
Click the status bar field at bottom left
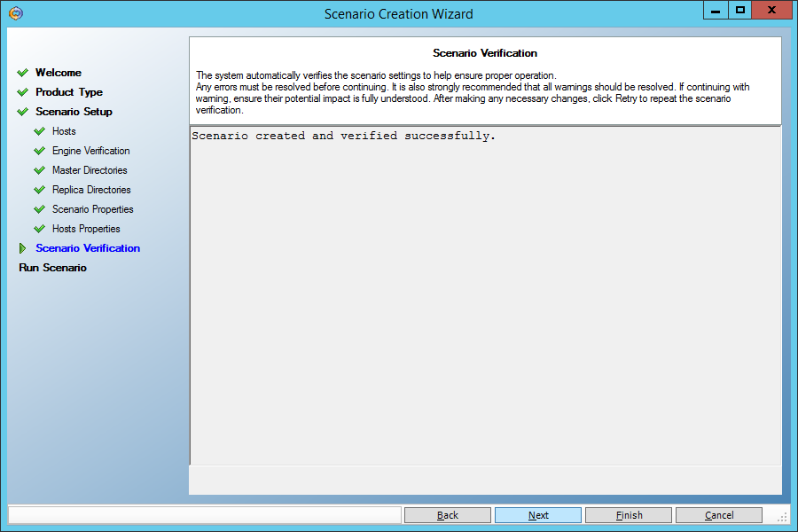pos(205,515)
